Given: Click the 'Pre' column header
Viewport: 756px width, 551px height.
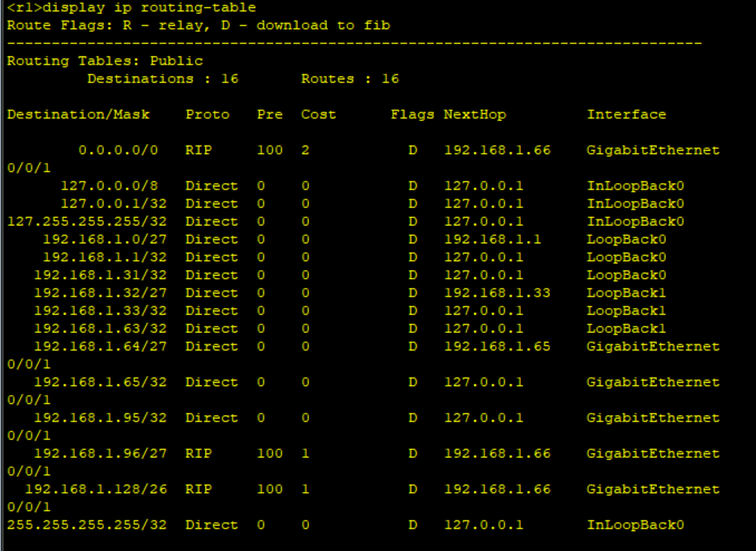Looking at the screenshot, I should tap(270, 115).
